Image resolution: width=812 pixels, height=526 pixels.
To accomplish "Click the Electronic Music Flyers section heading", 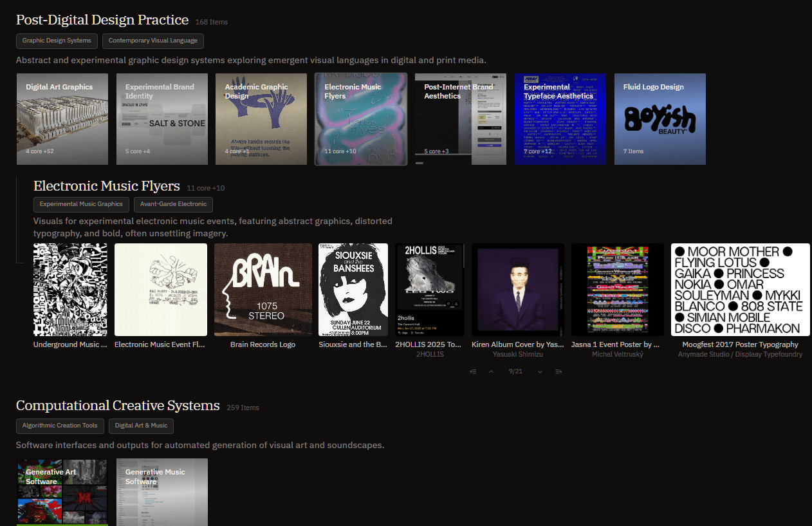I will pyautogui.click(x=107, y=186).
